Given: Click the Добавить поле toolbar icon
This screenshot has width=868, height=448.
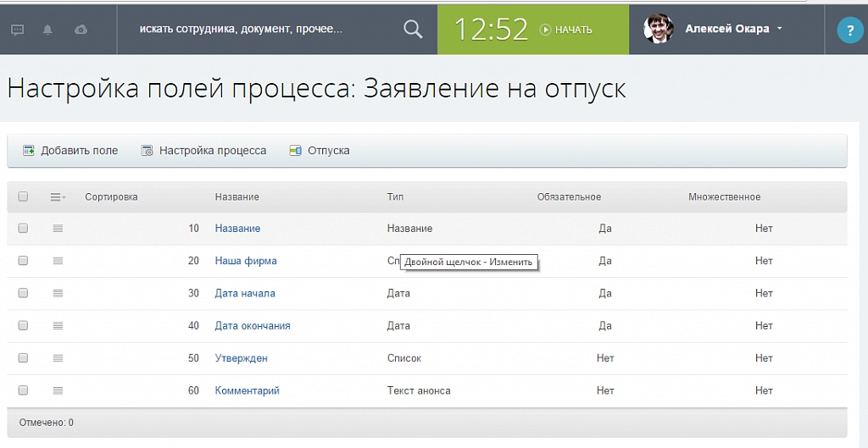Looking at the screenshot, I should pos(28,151).
